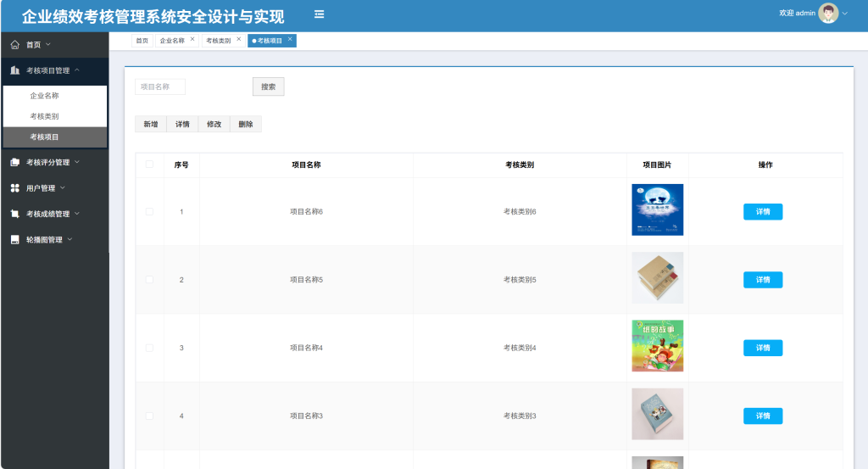Collapse the 考核项目管理 menu chevron
868x469 pixels.
(x=77, y=70)
